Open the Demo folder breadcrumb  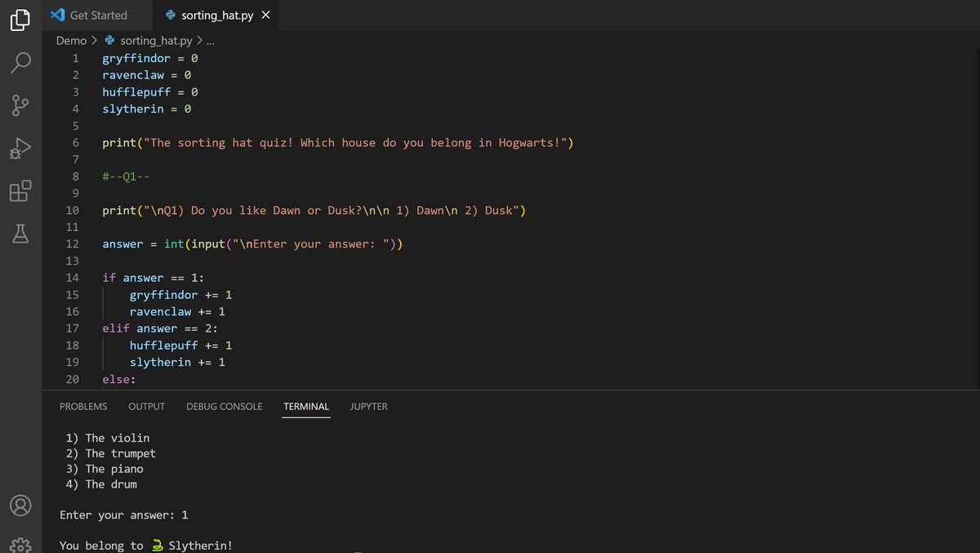click(x=71, y=40)
